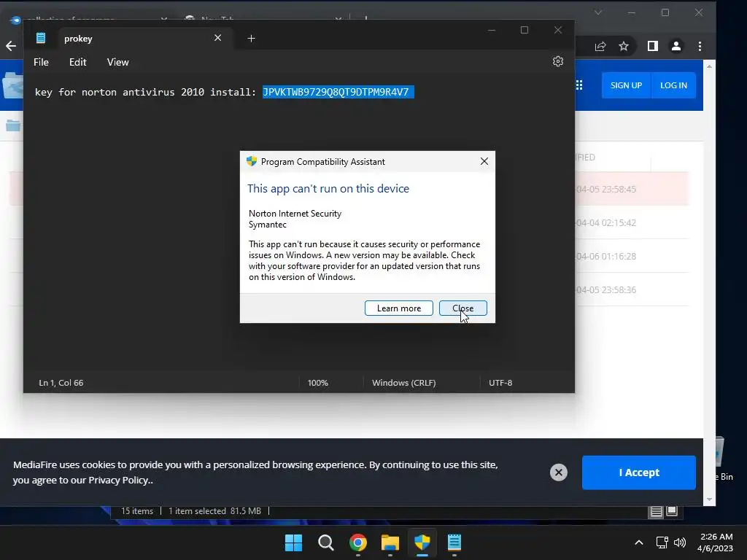Screen dimensions: 747x560
Task: Click UTF-8 encoding indicator
Action: click(500, 383)
